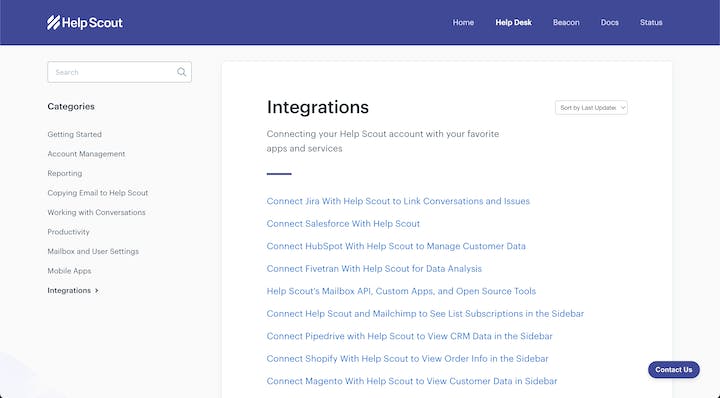This screenshot has width=720, height=398.
Task: Open the Productivity category
Action: click(x=68, y=232)
